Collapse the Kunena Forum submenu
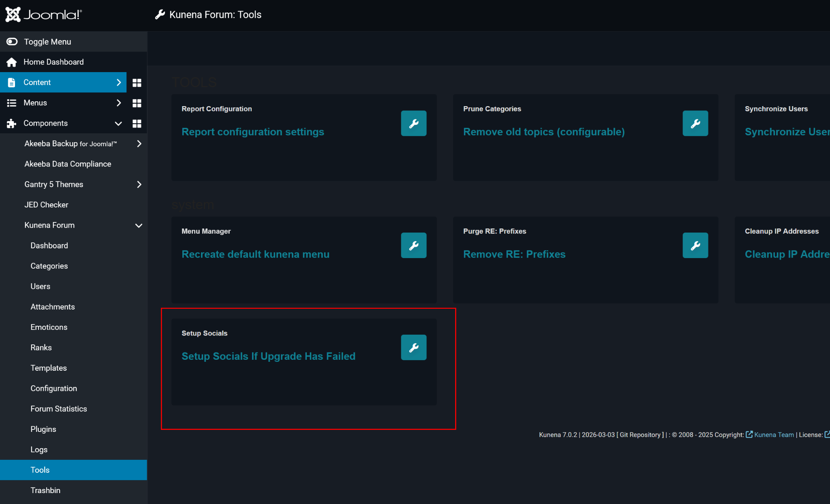The width and height of the screenshot is (830, 504). [x=139, y=225]
